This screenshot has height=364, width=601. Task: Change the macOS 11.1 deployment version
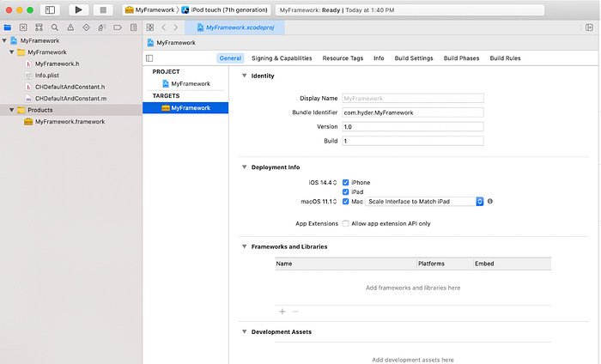pyautogui.click(x=319, y=201)
